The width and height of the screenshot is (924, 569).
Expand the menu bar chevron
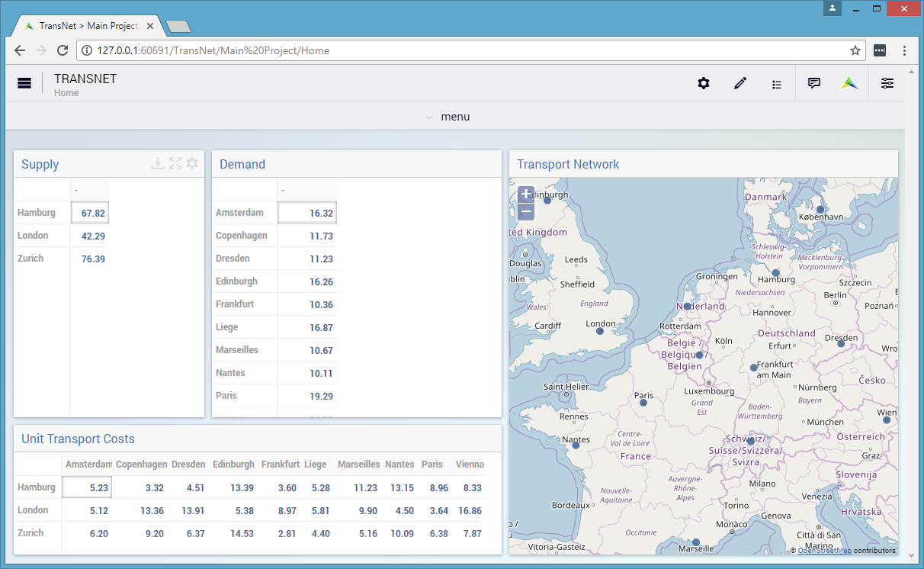pyautogui.click(x=429, y=117)
